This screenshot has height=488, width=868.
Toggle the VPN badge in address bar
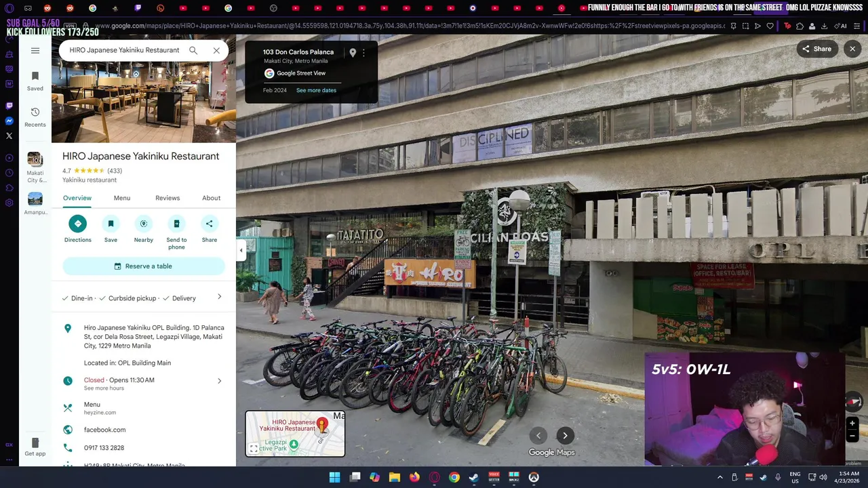pyautogui.click(x=71, y=26)
